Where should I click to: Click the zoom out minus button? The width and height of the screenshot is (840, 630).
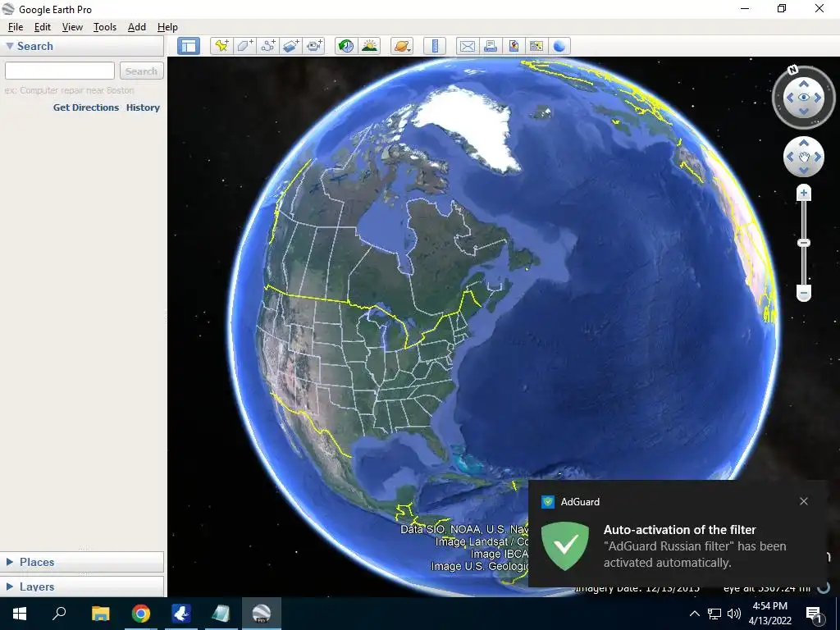click(804, 293)
